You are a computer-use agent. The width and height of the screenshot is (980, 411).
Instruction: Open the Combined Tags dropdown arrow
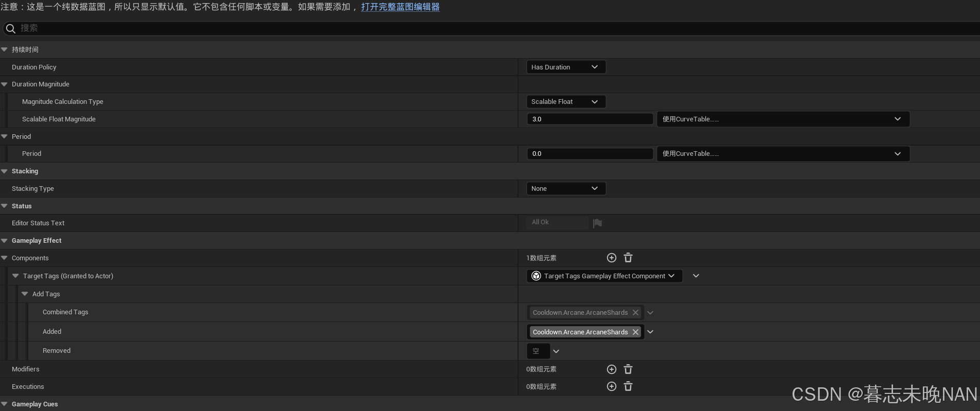pyautogui.click(x=650, y=313)
